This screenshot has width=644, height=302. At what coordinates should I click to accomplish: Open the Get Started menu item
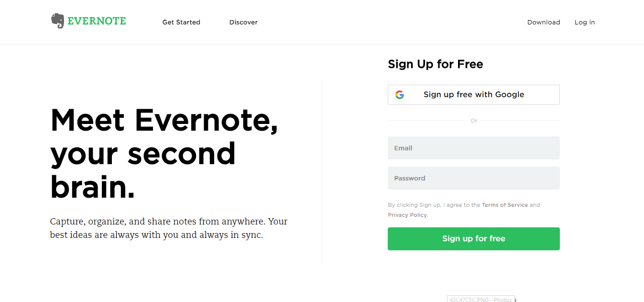tap(181, 22)
